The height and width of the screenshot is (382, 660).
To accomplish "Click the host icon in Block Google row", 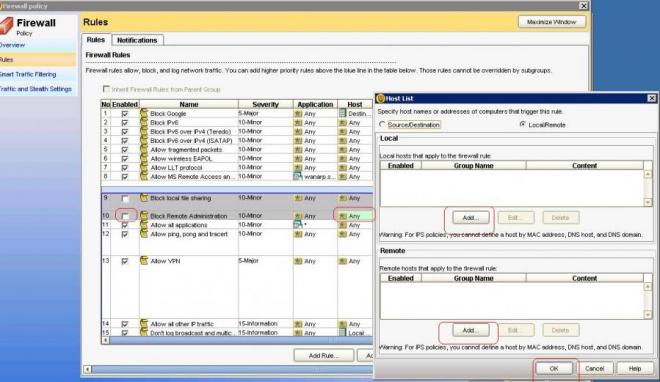I will point(343,113).
